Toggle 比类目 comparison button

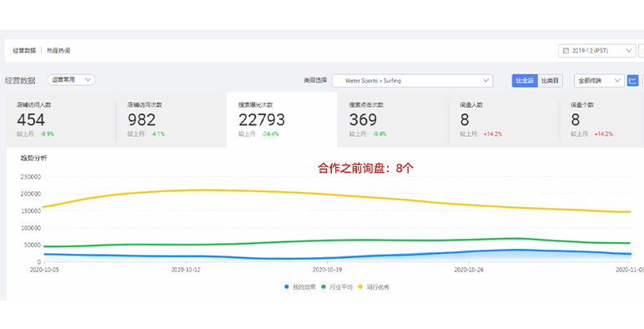click(x=550, y=81)
